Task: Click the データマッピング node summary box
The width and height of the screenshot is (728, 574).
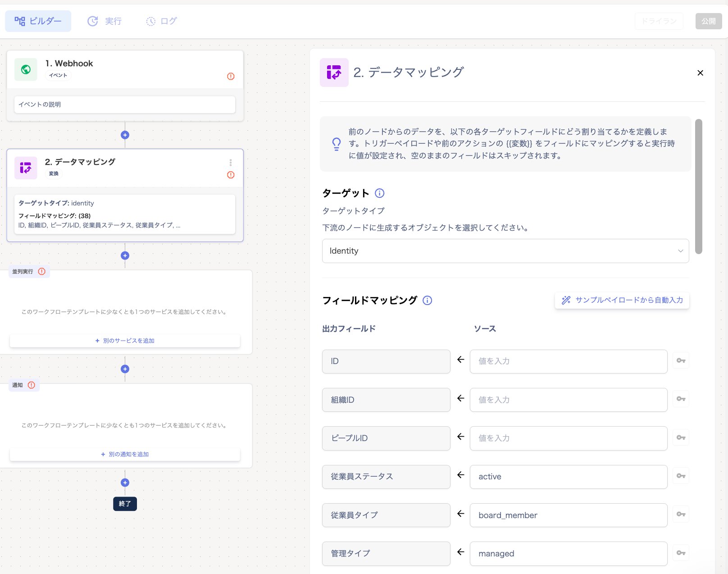Action: click(125, 214)
